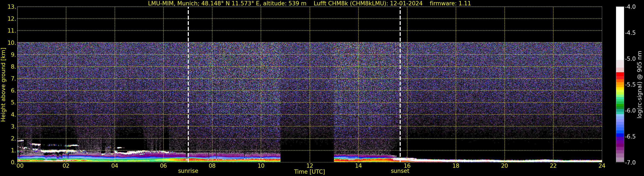Click the 'firmware: 1.11' text
Image resolution: width=644 pixels, height=176 pixels.
(x=450, y=3)
